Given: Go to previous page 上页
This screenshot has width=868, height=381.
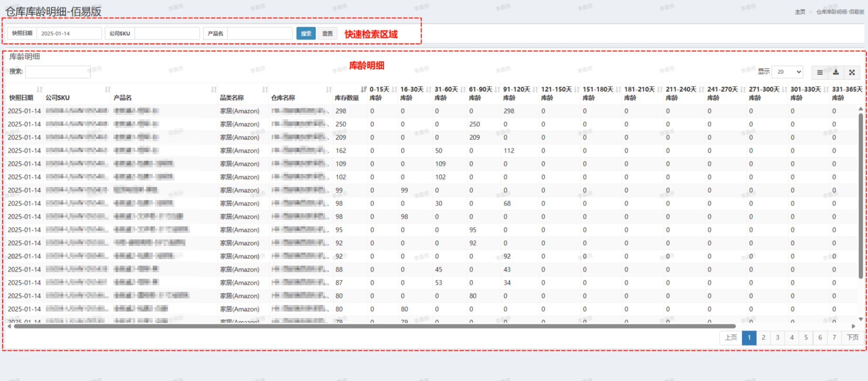Looking at the screenshot, I should tap(731, 337).
